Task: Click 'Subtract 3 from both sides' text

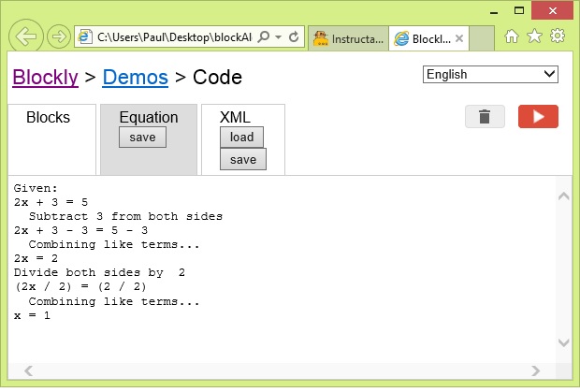Action: point(125,216)
